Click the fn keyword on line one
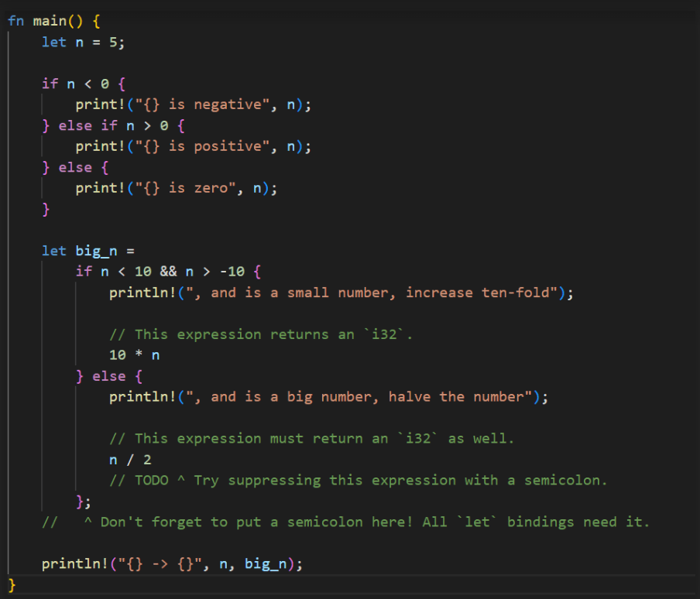 [x=15, y=20]
